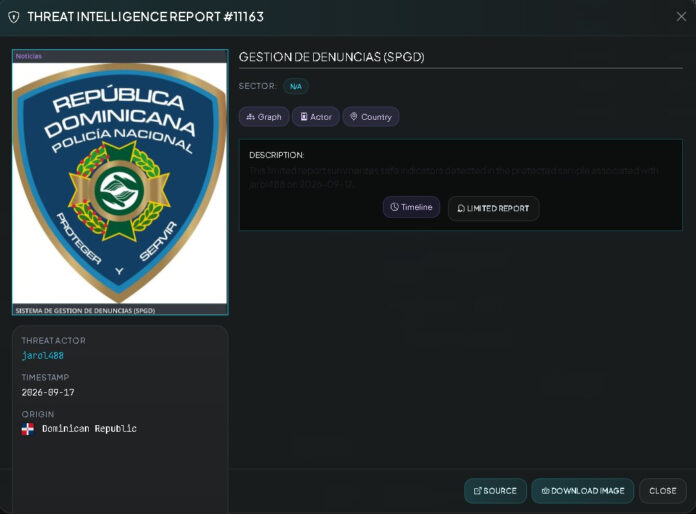Click the shield icon in report header
The image size is (696, 514).
14,17
